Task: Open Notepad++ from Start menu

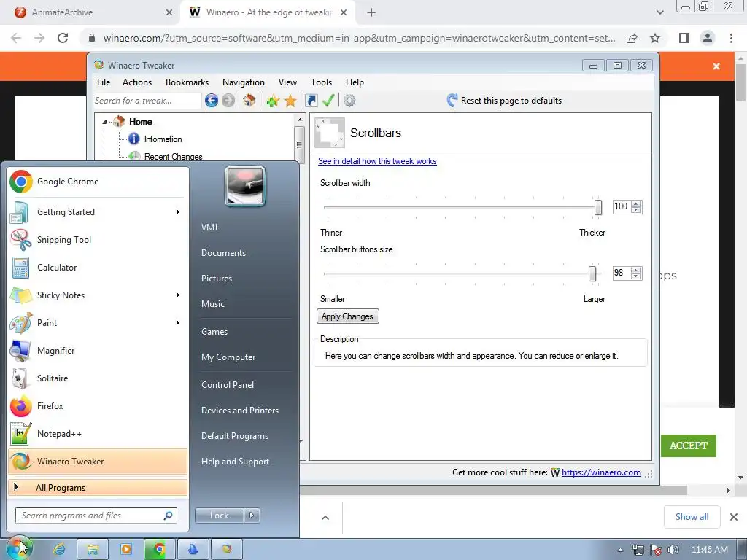Action: (x=97, y=434)
